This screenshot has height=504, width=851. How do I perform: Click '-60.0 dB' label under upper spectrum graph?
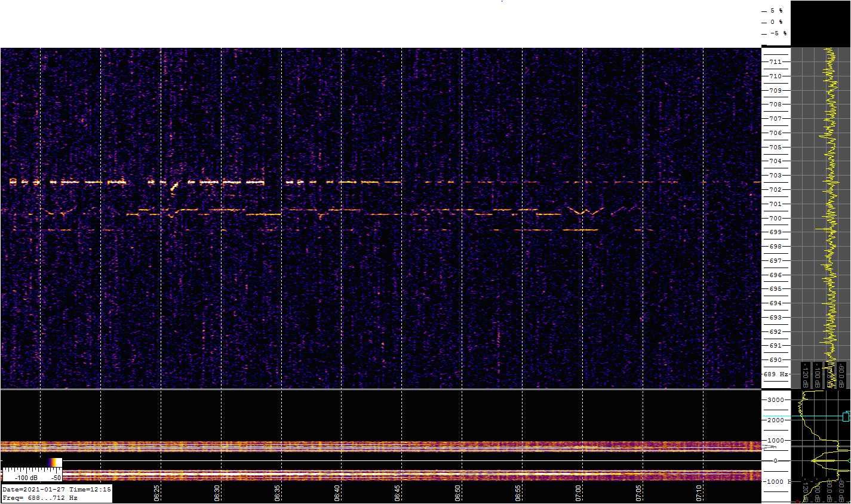click(x=841, y=375)
